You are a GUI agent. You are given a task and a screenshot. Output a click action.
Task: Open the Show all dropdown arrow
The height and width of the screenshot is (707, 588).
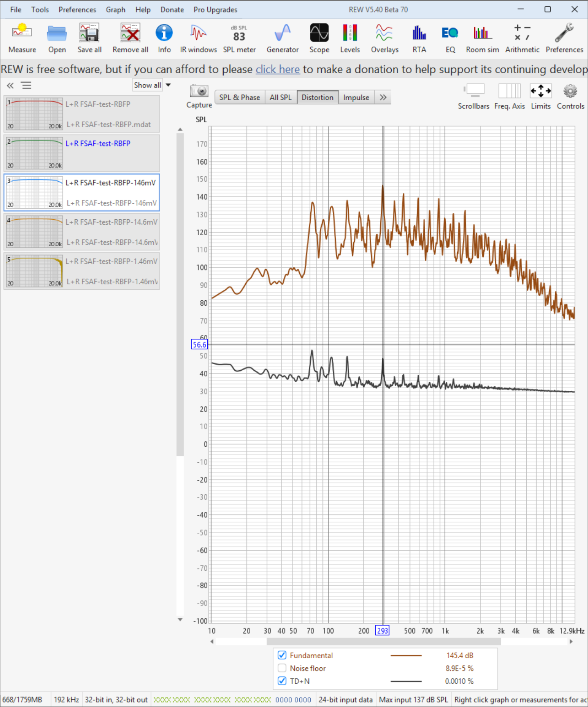(x=168, y=85)
